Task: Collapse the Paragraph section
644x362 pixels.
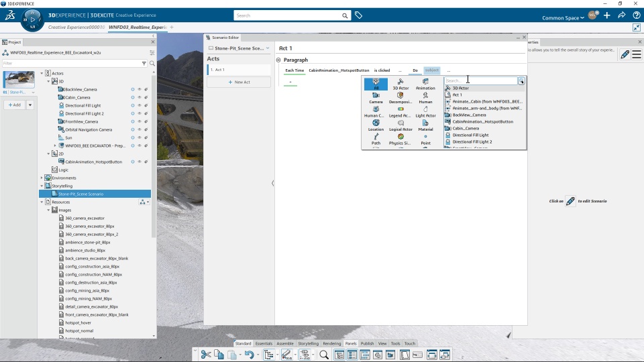Action: click(278, 60)
